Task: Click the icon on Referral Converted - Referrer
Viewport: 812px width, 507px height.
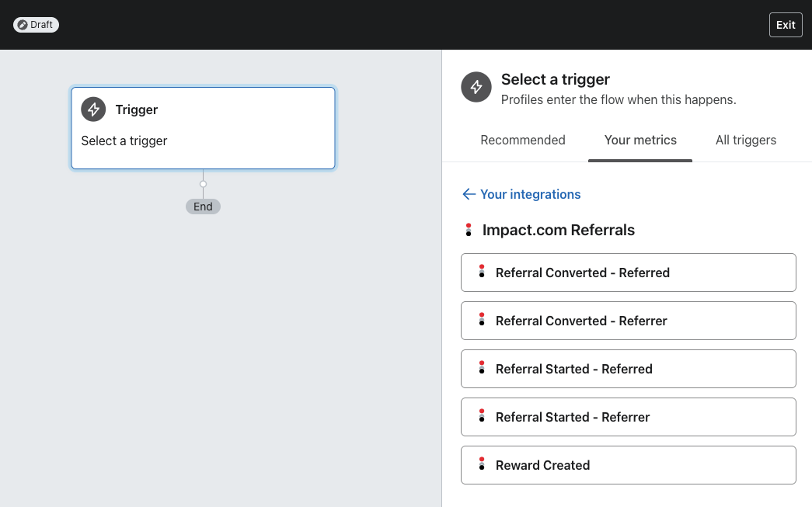Action: 482,320
